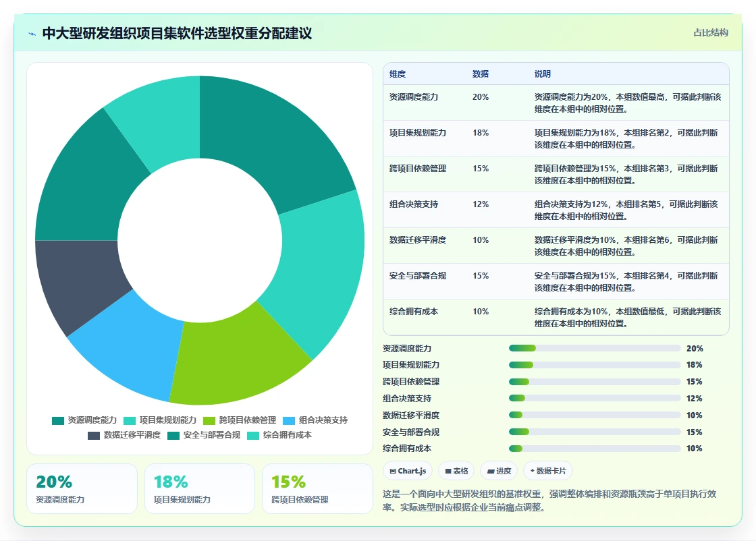Click the 占比结构 label in header
The height and width of the screenshot is (541, 756).
(711, 33)
